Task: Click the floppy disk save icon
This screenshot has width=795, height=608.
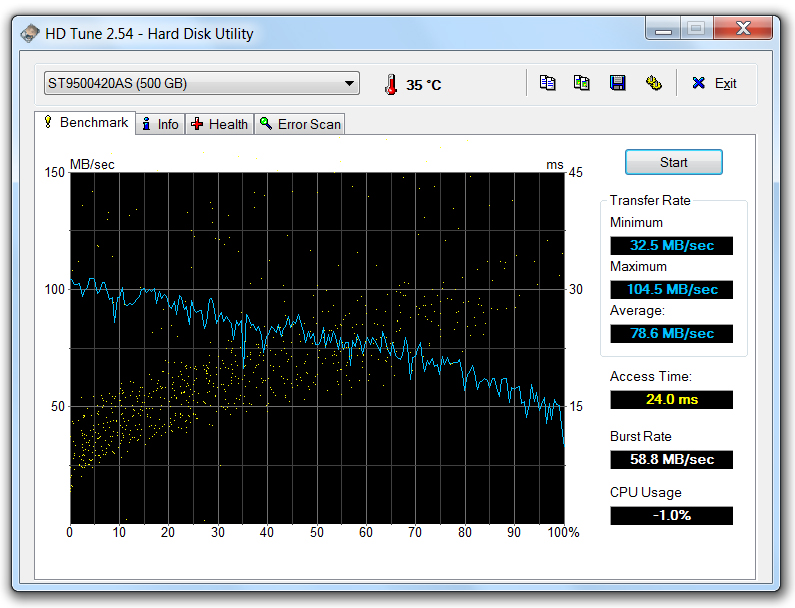Action: point(617,83)
